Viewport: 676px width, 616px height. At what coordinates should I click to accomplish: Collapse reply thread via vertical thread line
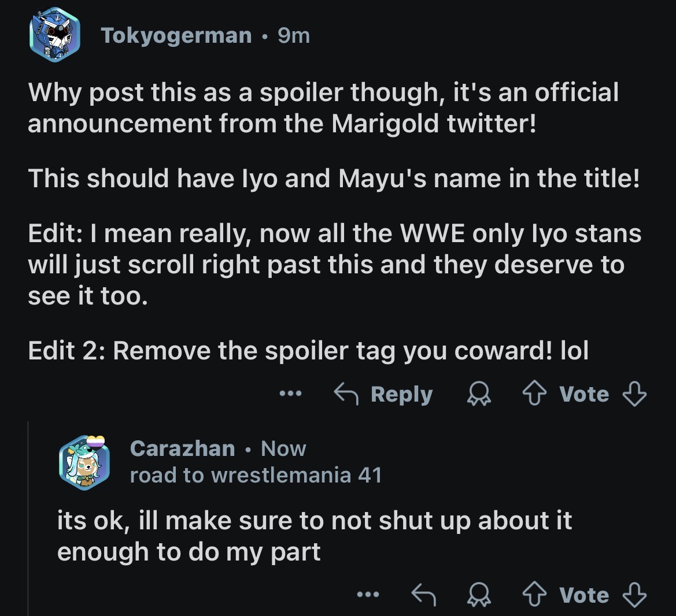pyautogui.click(x=28, y=520)
